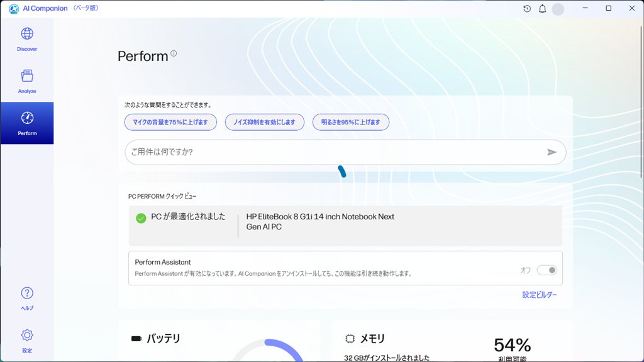
Task: Click the Perform Assistant title text
Action: pyautogui.click(x=163, y=262)
